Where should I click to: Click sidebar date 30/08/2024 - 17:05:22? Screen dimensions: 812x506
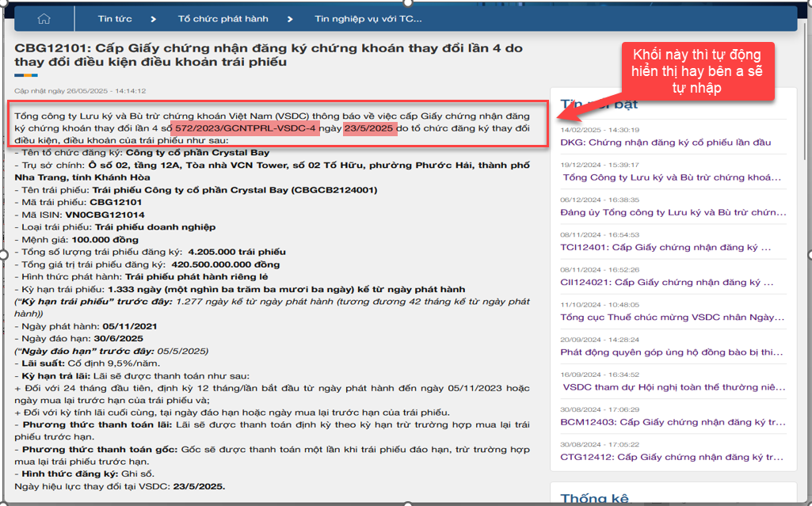click(x=600, y=444)
